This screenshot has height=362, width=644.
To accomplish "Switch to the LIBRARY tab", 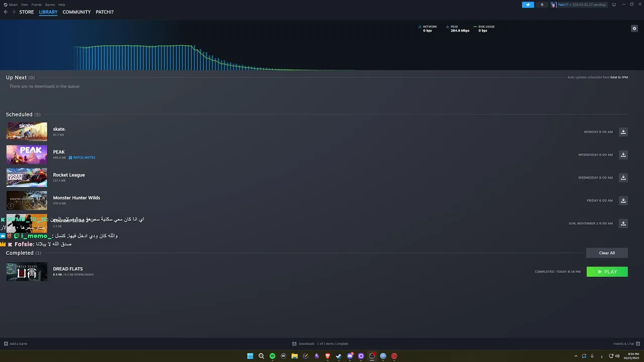I will point(48,12).
